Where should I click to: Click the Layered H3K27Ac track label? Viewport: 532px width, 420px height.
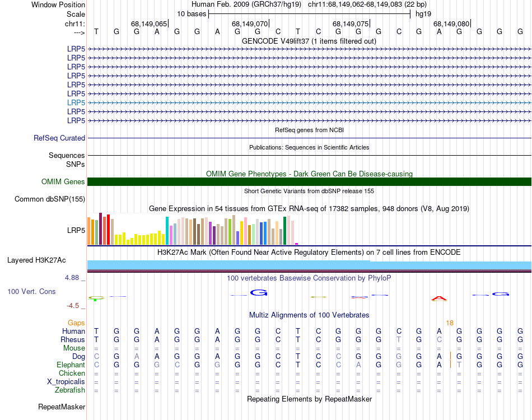36,260
